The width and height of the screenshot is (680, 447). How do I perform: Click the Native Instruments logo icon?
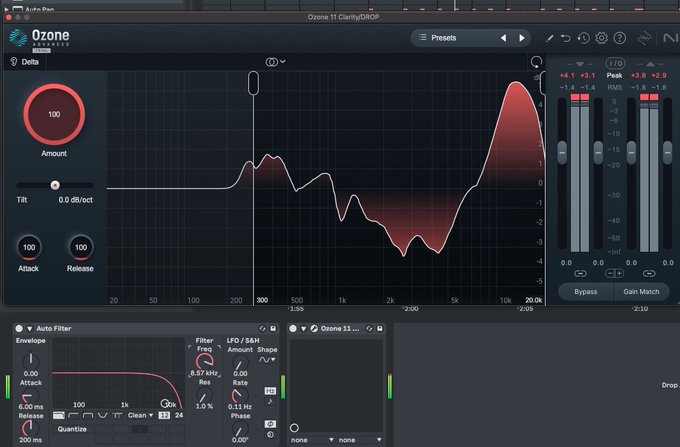[671, 38]
